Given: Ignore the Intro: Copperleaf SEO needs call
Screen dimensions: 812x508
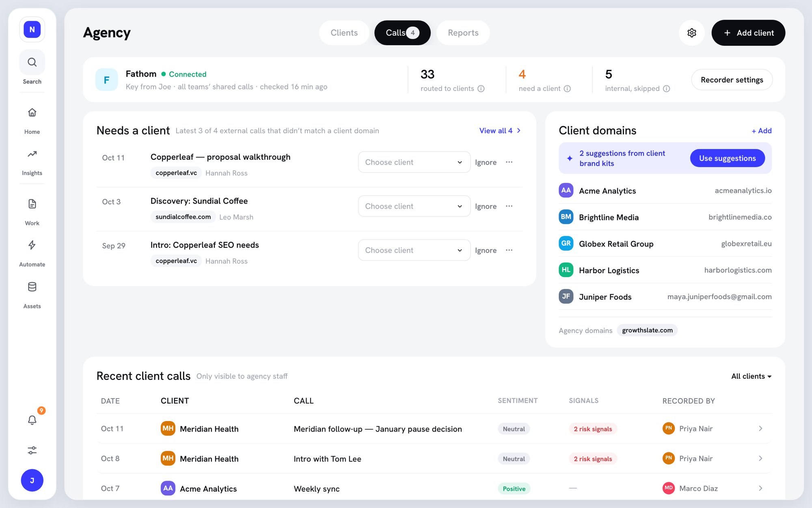Looking at the screenshot, I should pyautogui.click(x=486, y=250).
